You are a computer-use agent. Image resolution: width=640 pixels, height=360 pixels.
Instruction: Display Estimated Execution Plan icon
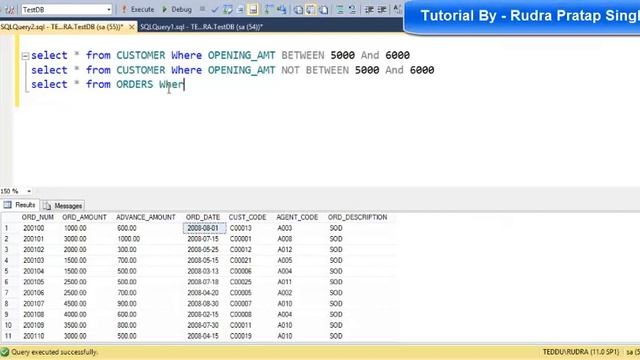point(228,9)
